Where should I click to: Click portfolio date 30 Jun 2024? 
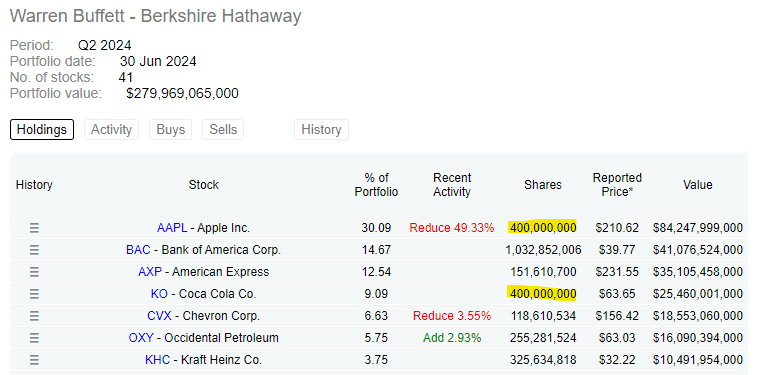[x=158, y=61]
